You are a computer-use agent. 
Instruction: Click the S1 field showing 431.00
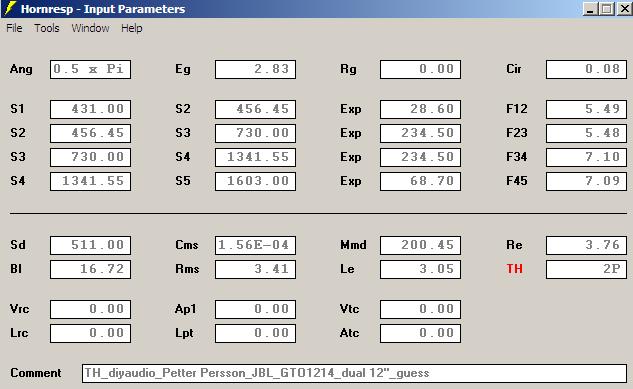(90, 109)
